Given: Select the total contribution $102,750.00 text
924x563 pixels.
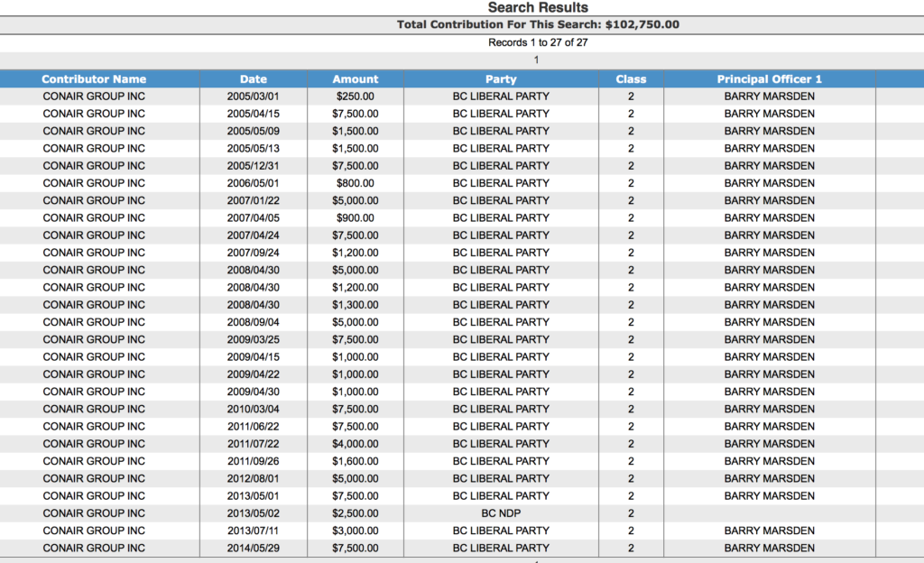Looking at the screenshot, I should pyautogui.click(x=642, y=24).
